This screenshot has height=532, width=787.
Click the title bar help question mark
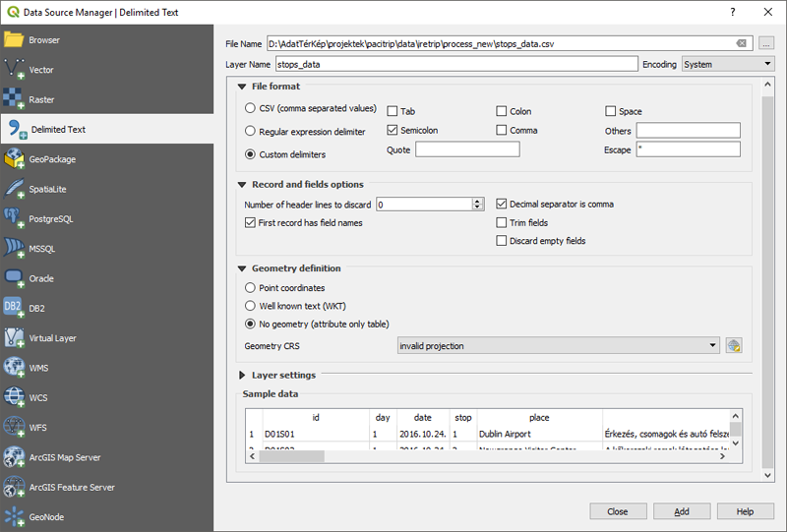[732, 12]
